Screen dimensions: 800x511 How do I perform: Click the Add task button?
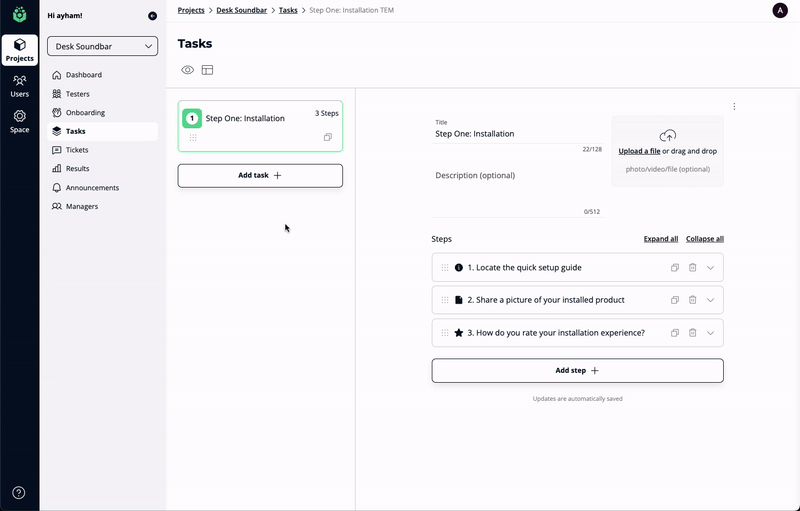pos(260,175)
